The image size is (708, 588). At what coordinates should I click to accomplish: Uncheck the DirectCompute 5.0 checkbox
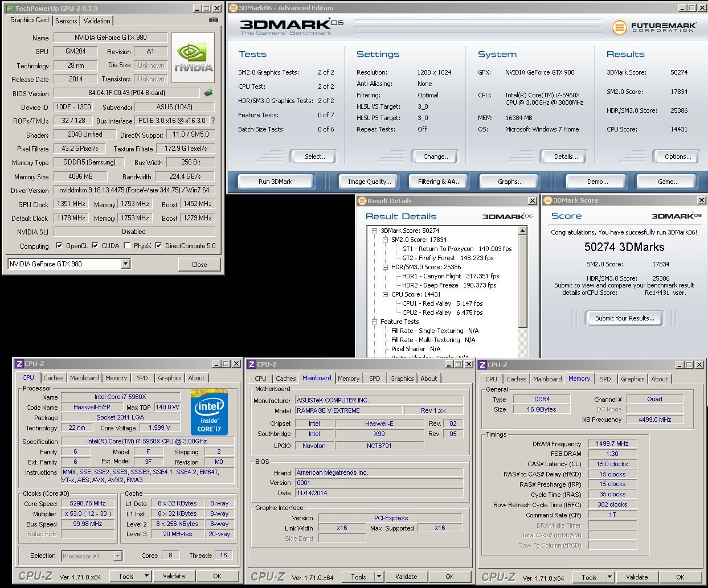point(158,246)
